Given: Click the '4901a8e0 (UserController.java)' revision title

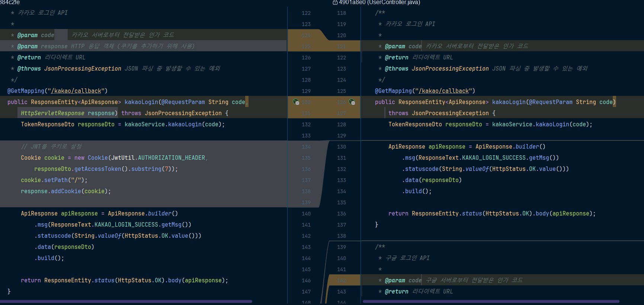Looking at the screenshot, I should (379, 2).
